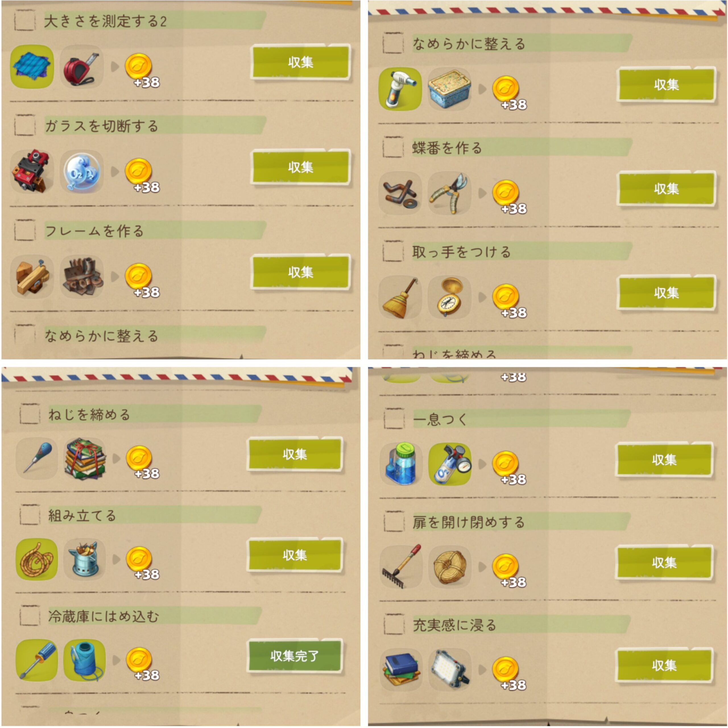
Task: Tap the LED floodlight item icon
Action: pyautogui.click(x=450, y=670)
